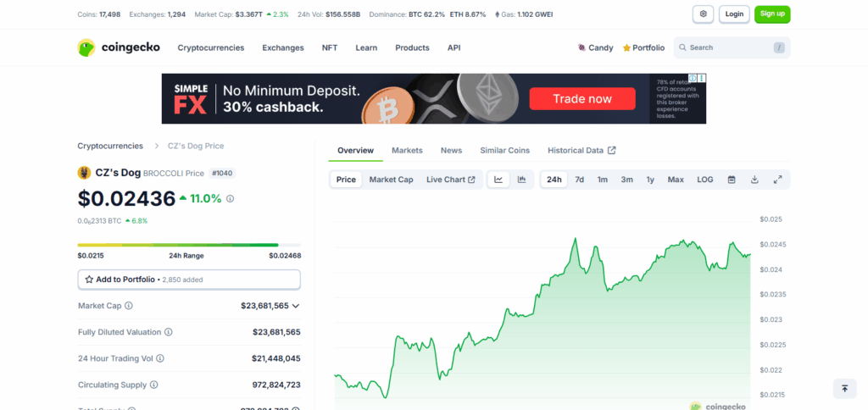This screenshot has width=868, height=410.
Task: Click ETH 8.67% dominance text
Action: pyautogui.click(x=468, y=14)
